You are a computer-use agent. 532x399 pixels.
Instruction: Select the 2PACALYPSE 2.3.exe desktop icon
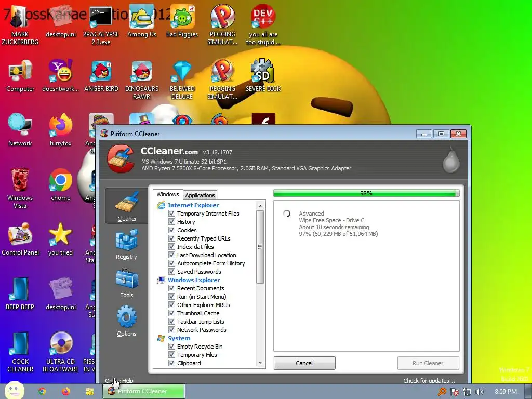pyautogui.click(x=101, y=24)
